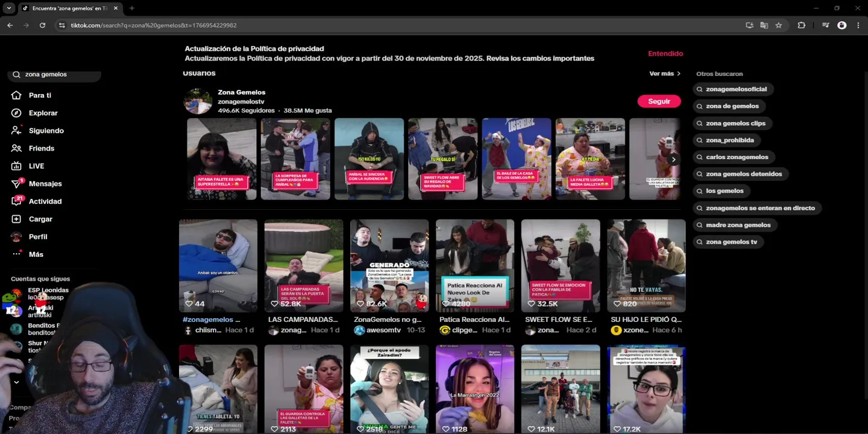
Task: Open a new browser tab
Action: click(131, 8)
